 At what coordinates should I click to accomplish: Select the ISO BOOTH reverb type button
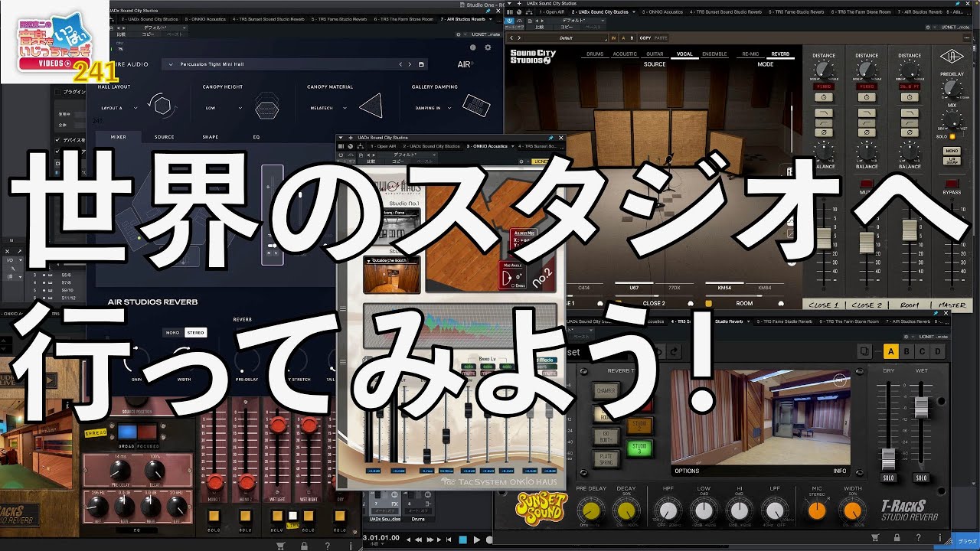tap(607, 437)
